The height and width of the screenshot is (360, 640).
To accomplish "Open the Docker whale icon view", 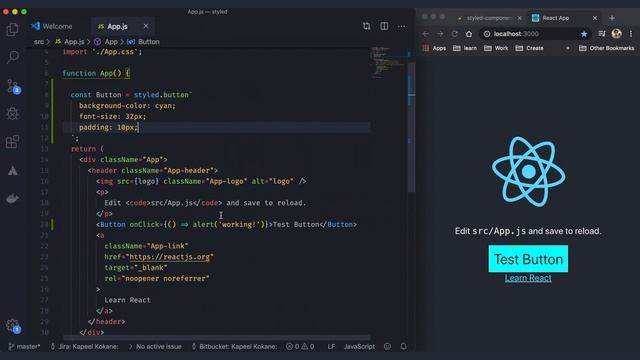I will pos(13,198).
